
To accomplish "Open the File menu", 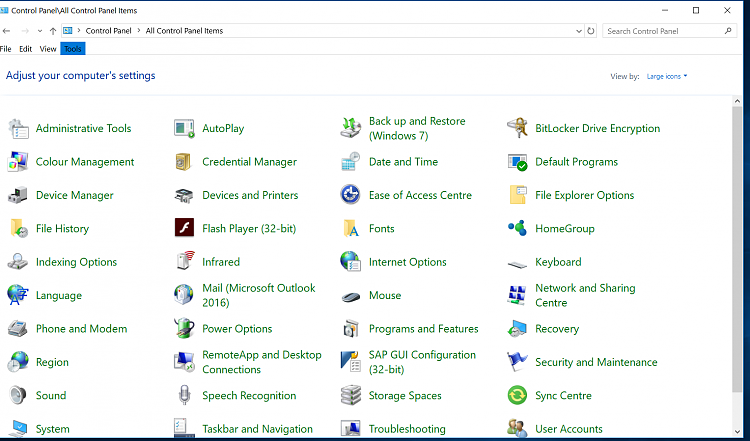I will click(x=6, y=48).
